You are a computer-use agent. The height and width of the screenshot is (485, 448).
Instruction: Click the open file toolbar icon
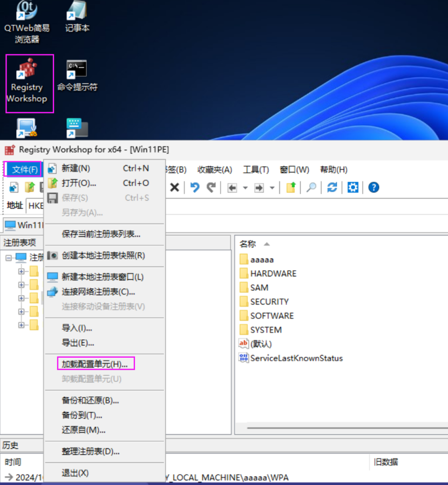coord(30,187)
